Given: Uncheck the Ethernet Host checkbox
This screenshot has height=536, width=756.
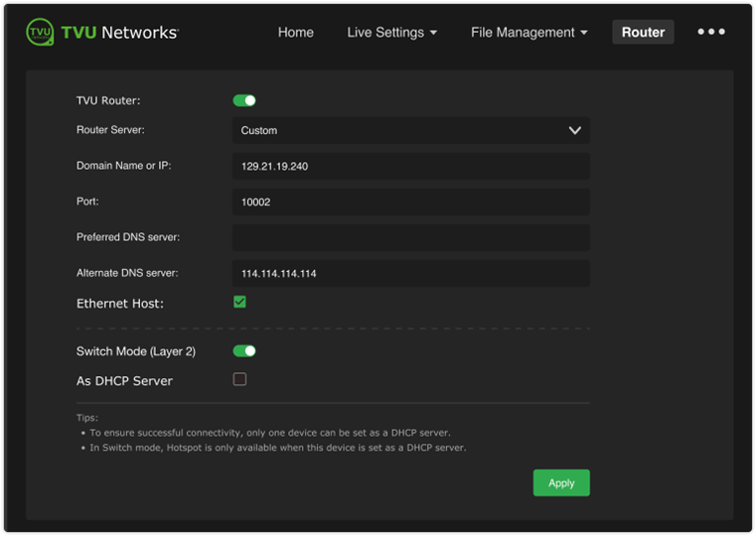Looking at the screenshot, I should click(x=239, y=302).
